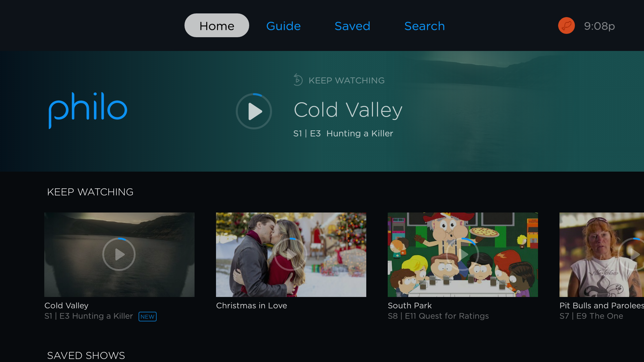Open the Saved tab

click(x=352, y=26)
